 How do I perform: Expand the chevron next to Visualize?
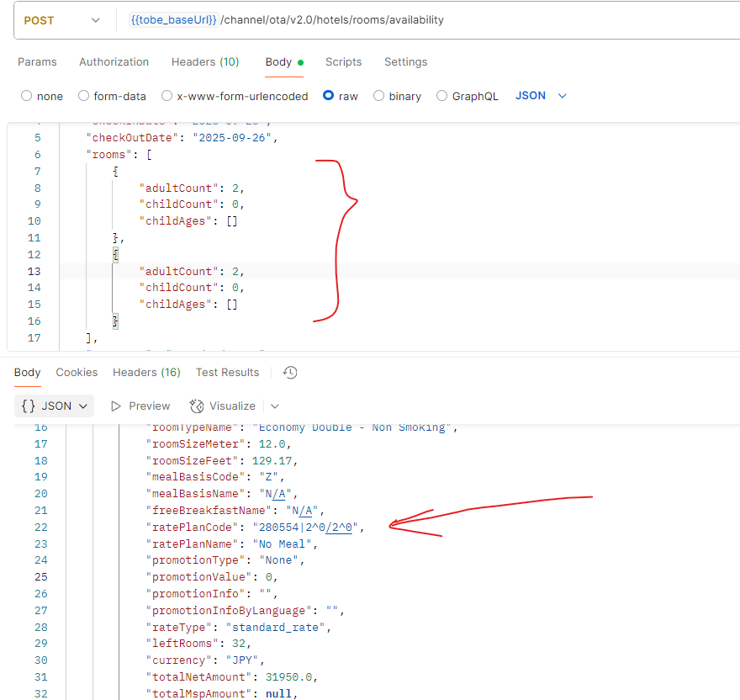pos(274,406)
